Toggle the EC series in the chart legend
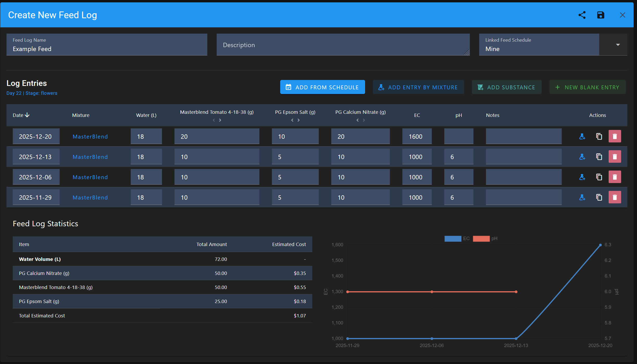637x364 pixels. pos(453,238)
